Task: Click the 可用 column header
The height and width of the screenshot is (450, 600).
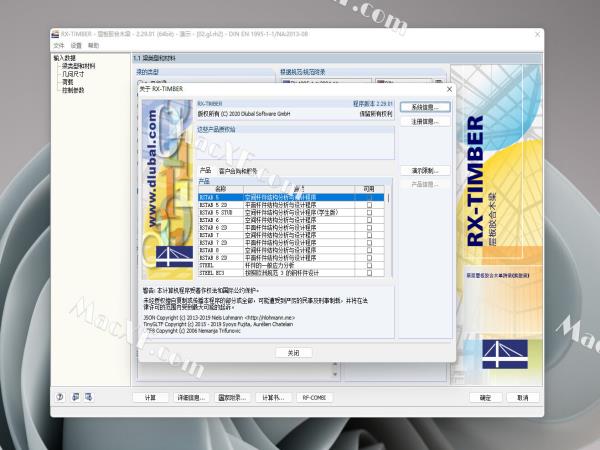Action: [x=369, y=189]
